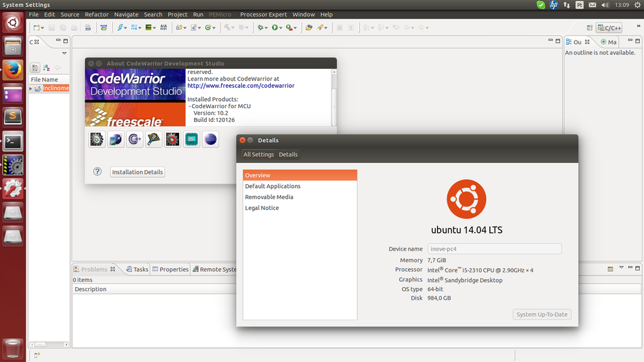
Task: Open the New file dropdown arrow
Action: click(43, 28)
